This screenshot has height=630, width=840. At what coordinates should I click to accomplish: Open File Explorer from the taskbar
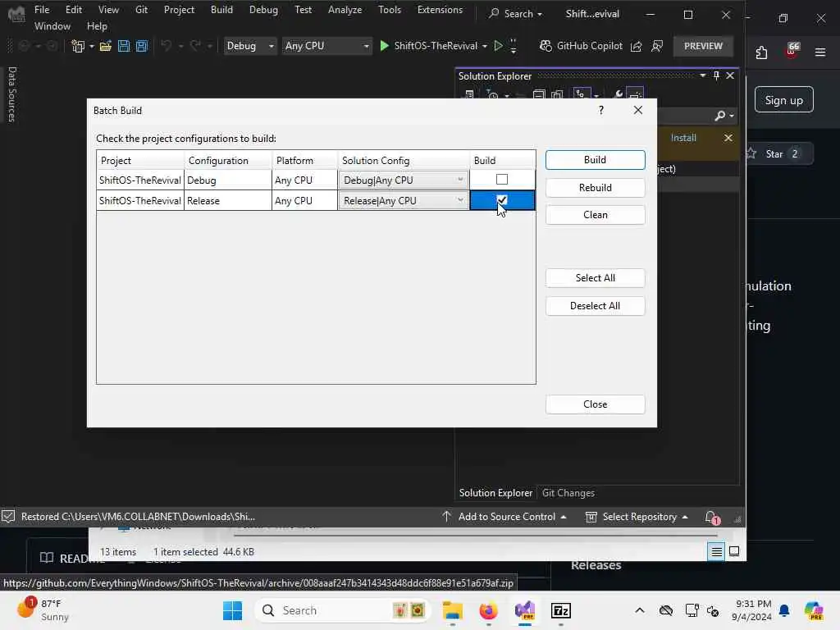(x=453, y=610)
